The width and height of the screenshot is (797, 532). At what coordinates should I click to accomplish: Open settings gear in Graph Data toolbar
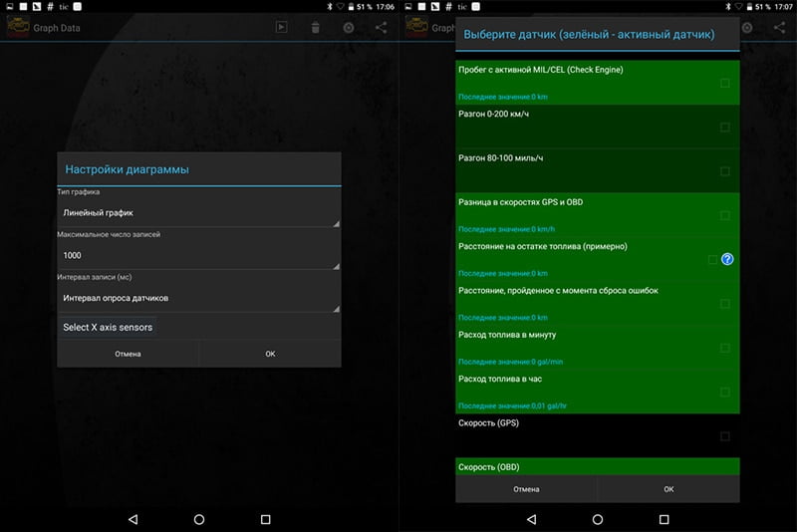(x=349, y=28)
